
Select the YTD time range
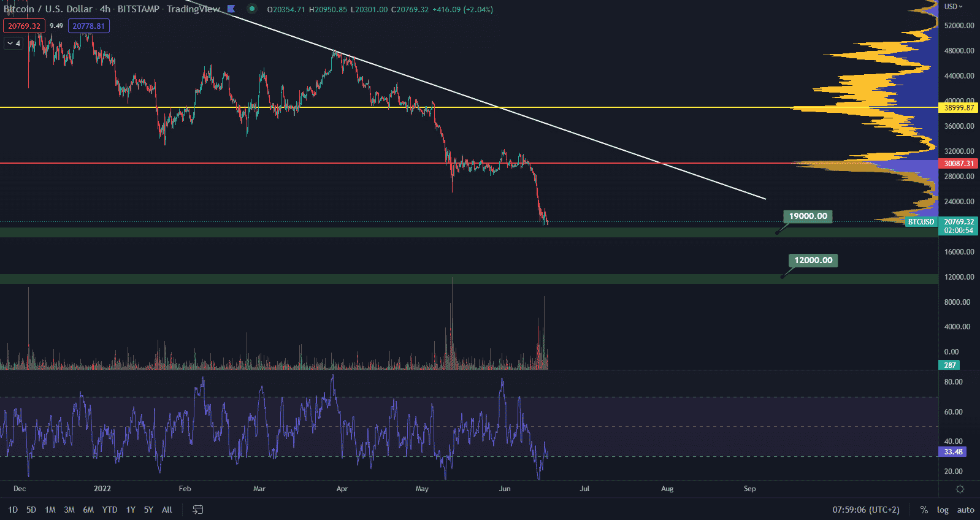[x=110, y=510]
